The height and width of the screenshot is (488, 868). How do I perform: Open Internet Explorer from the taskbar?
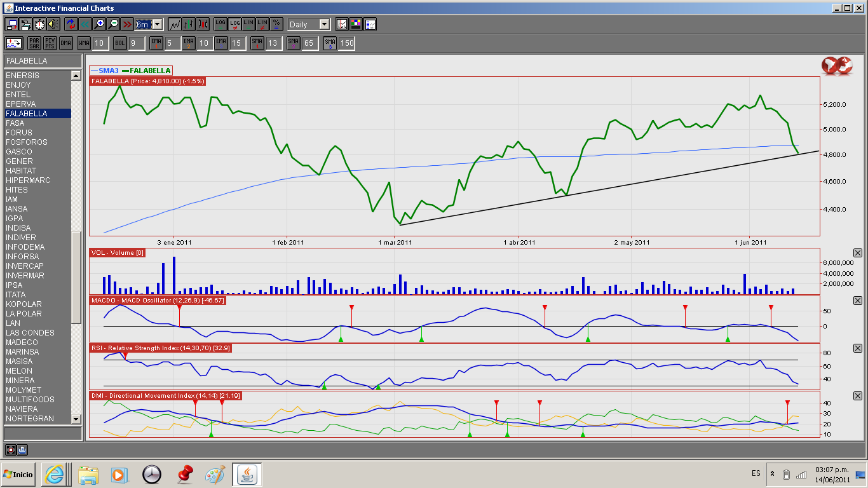coord(55,475)
